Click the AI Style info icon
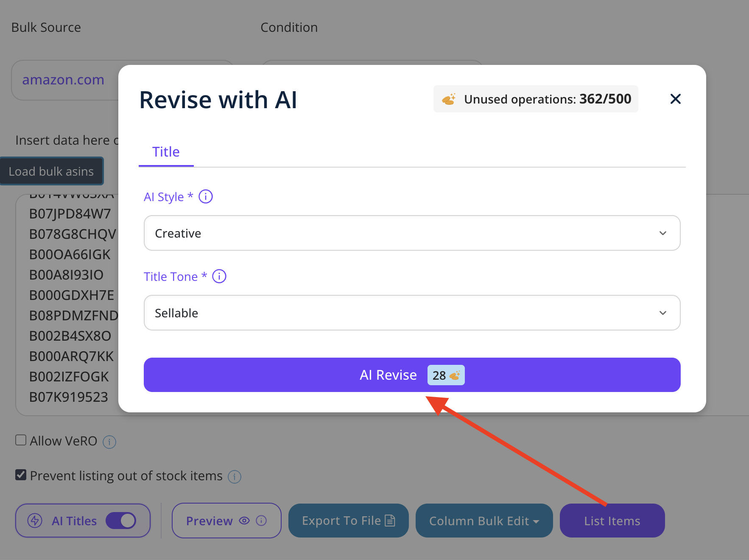749x560 pixels. tap(206, 196)
